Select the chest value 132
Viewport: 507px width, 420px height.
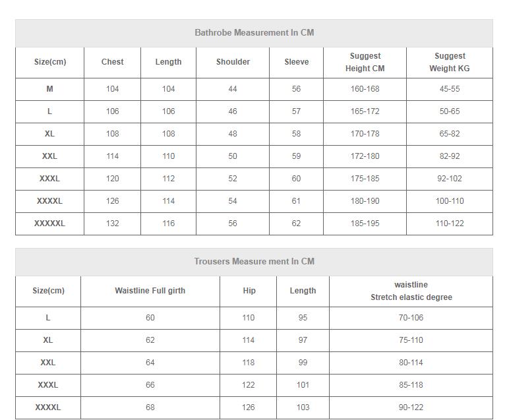click(112, 224)
